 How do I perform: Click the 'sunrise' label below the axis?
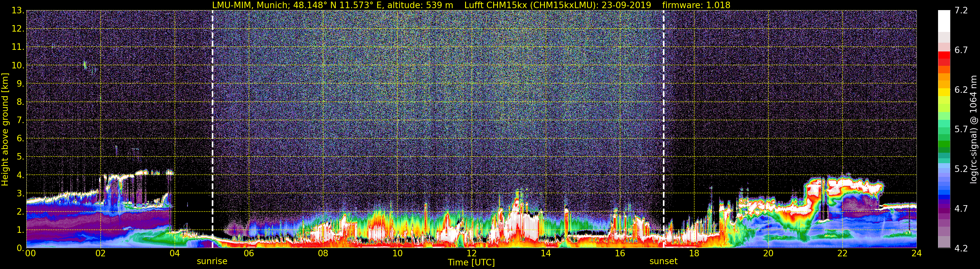(212, 262)
